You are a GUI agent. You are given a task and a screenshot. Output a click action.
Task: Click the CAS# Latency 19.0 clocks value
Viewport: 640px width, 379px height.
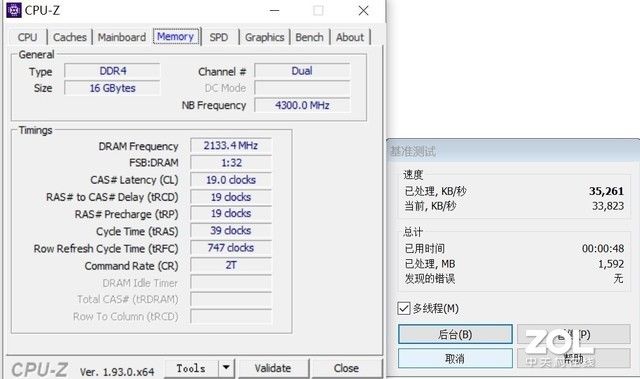click(231, 180)
